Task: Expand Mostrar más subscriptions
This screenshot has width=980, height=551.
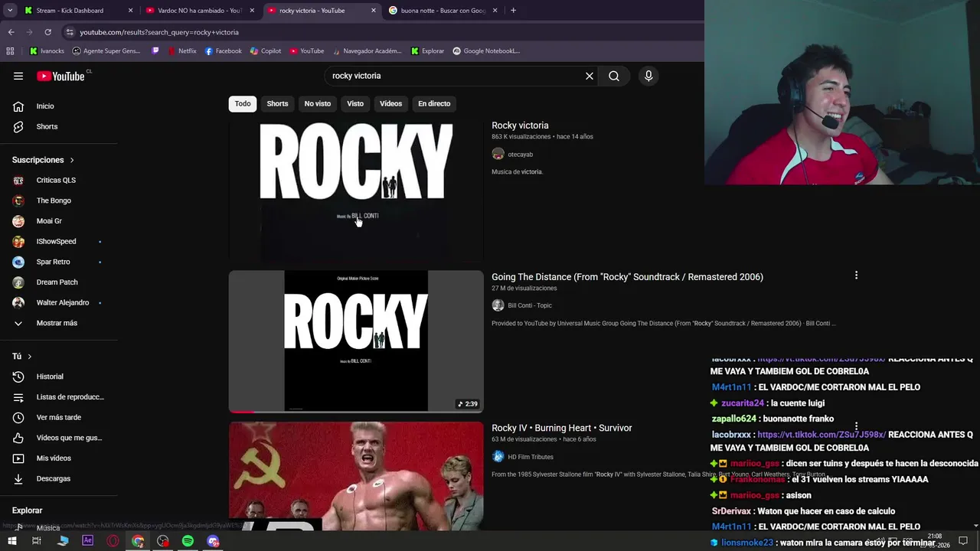Action: (x=58, y=323)
